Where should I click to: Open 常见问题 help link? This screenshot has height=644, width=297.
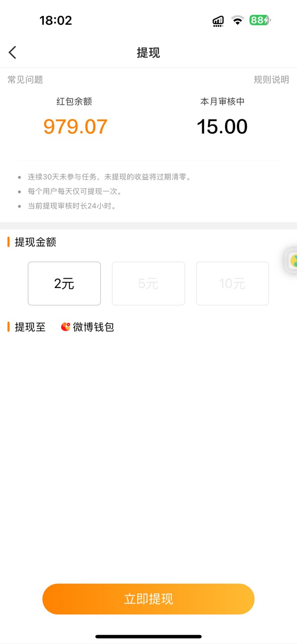pyautogui.click(x=25, y=80)
